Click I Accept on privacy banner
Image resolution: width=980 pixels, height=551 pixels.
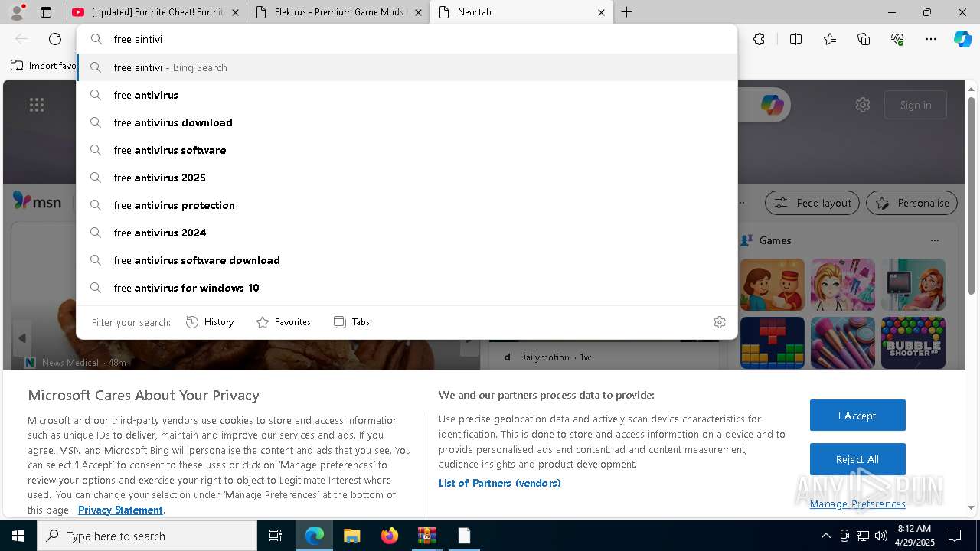(857, 416)
